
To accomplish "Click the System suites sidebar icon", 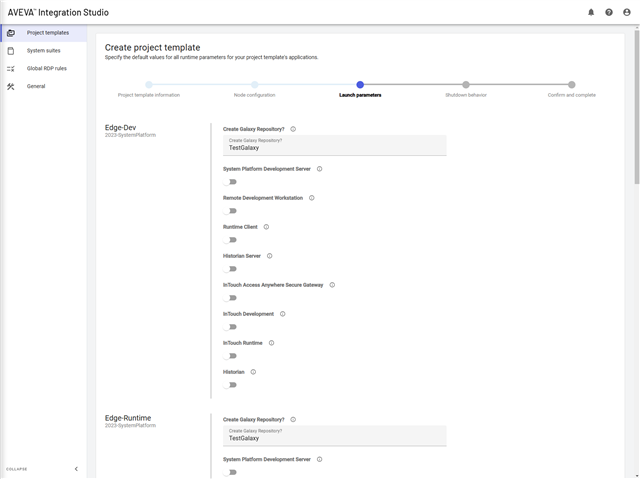I will (11, 51).
